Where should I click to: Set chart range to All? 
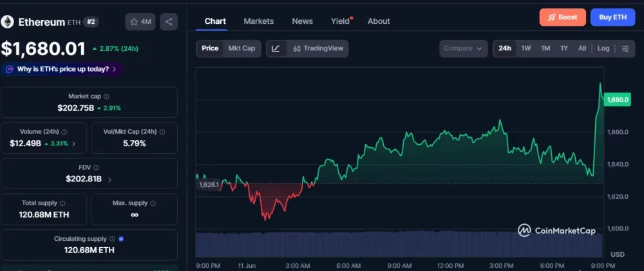[x=582, y=48]
